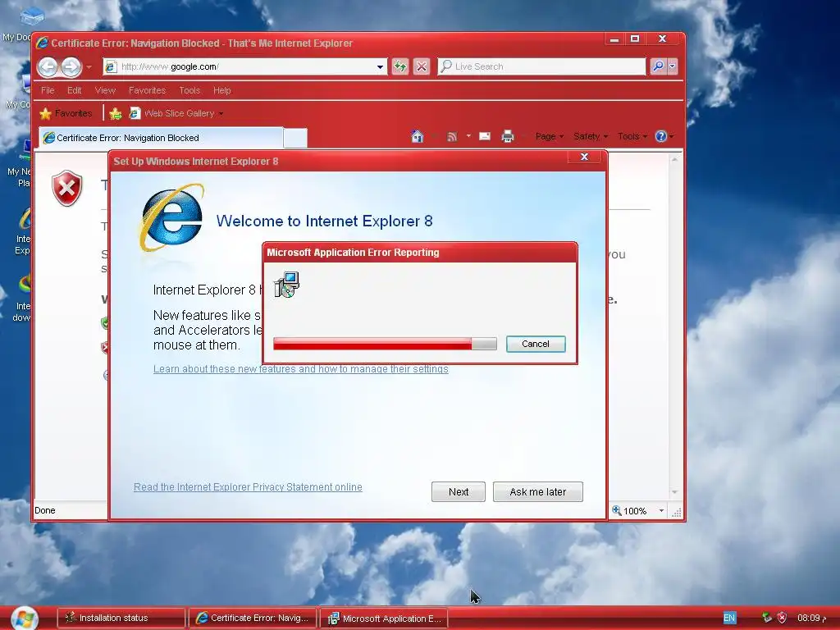Screen dimensions: 840x630
Task: Open the command bar Tools dropdown
Action: 632,136
